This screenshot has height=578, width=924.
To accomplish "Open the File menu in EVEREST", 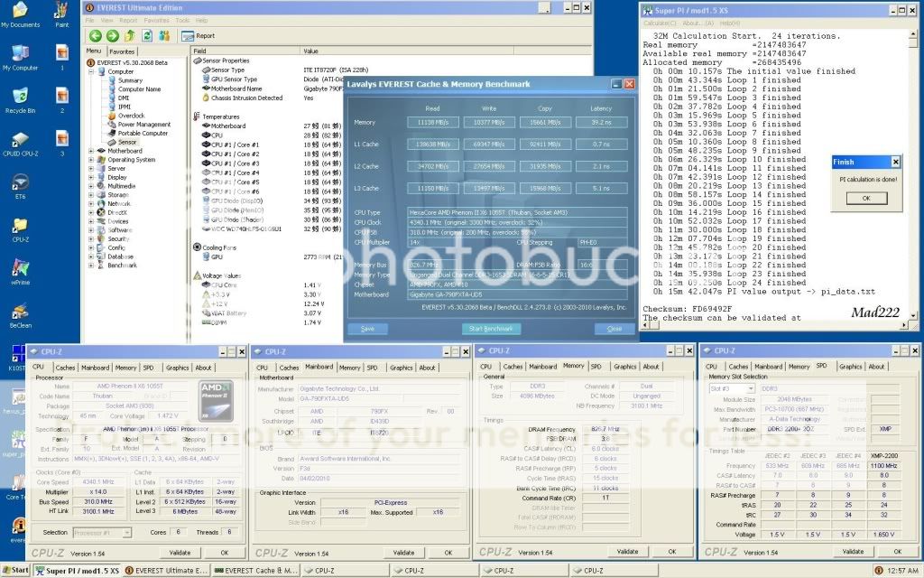I will tap(89, 21).
